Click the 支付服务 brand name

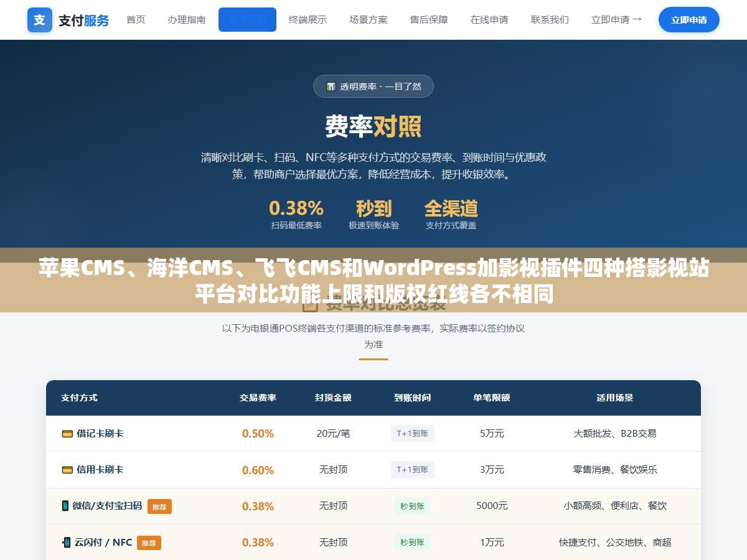pos(83,21)
